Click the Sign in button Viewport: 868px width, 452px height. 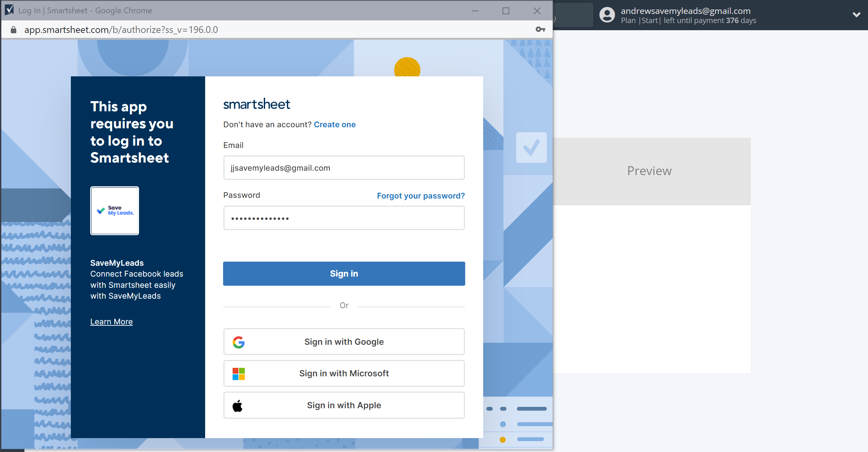click(344, 274)
